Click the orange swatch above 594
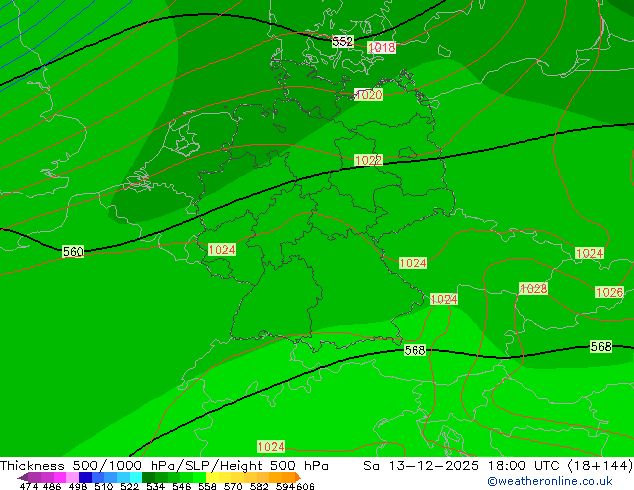Screen dimensions: 634x490 (288, 477)
